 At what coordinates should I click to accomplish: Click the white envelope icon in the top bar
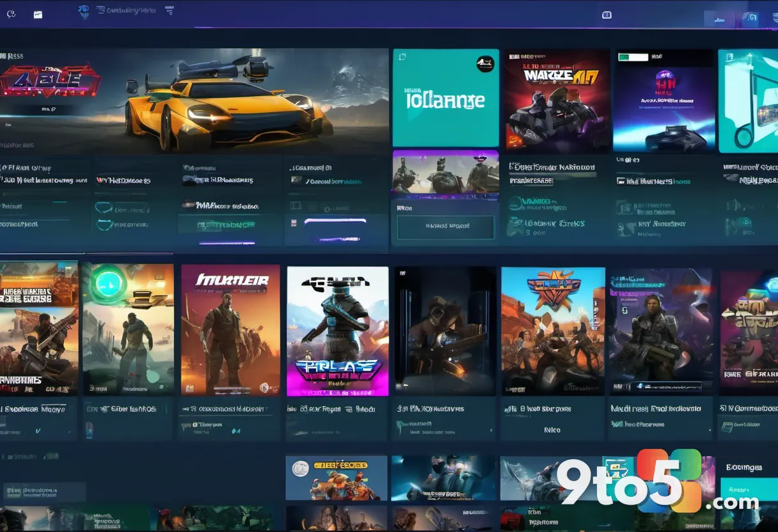[x=38, y=14]
